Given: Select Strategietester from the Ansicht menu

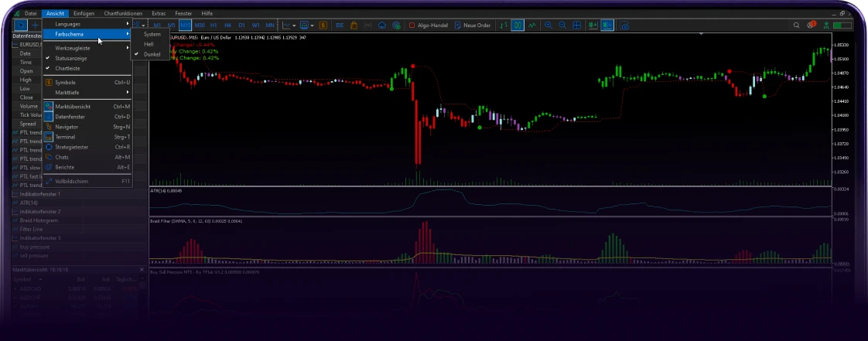Looking at the screenshot, I should click(72, 146).
